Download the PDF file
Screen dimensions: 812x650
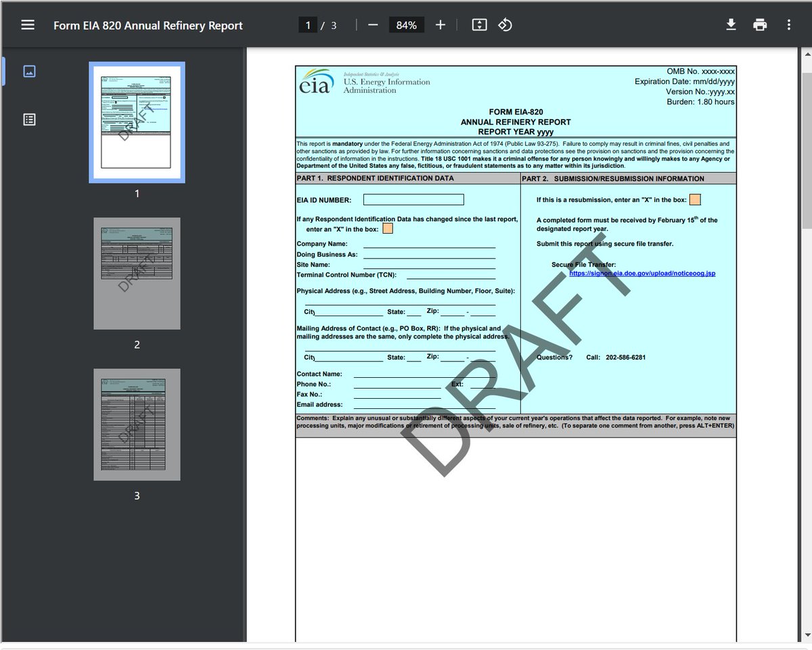pos(731,25)
